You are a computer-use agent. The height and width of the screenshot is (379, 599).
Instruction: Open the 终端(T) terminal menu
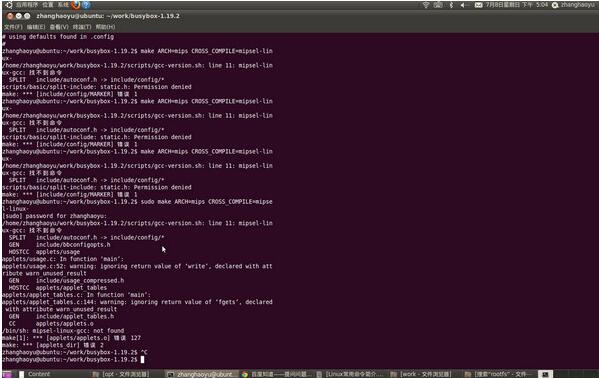tap(82, 27)
